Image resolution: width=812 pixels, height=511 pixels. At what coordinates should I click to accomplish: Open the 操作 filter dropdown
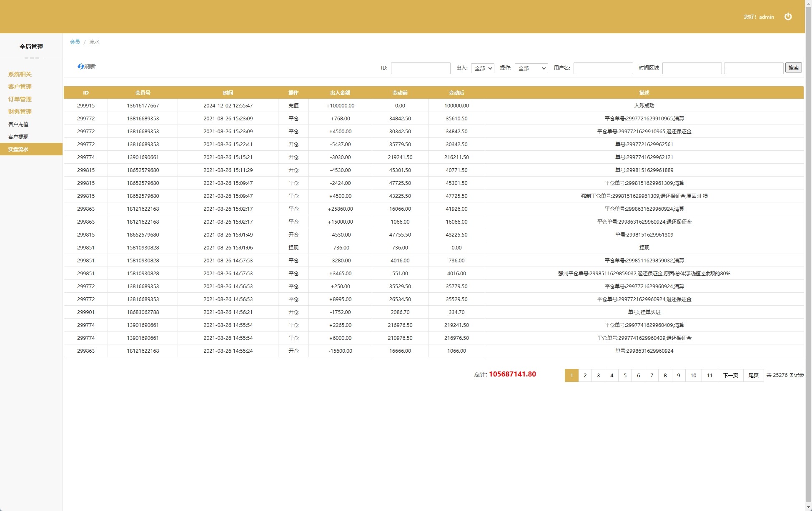point(531,68)
